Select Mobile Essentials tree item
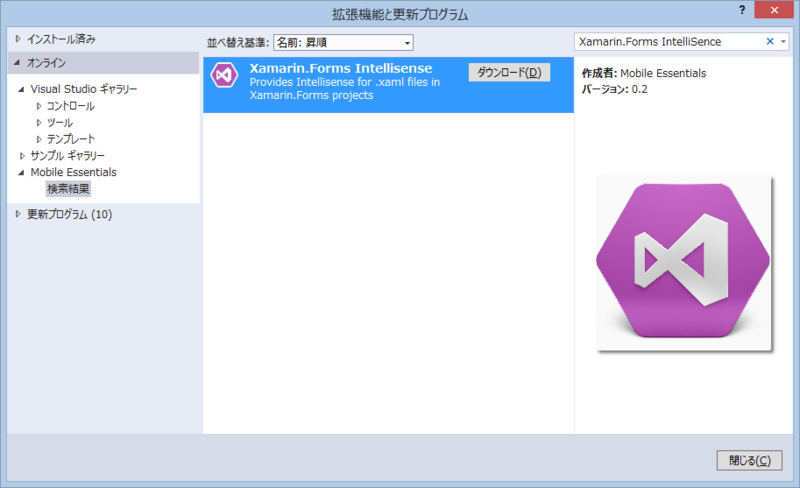This screenshot has height=488, width=800. [x=73, y=172]
